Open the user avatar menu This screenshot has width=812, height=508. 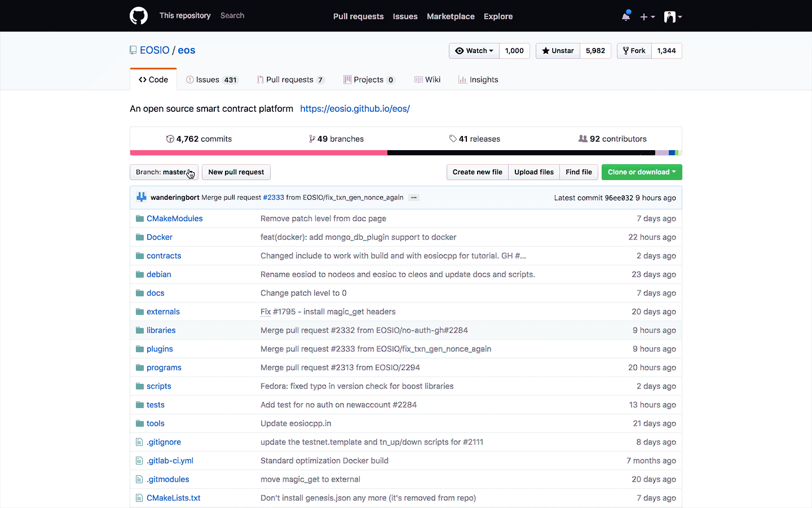673,17
